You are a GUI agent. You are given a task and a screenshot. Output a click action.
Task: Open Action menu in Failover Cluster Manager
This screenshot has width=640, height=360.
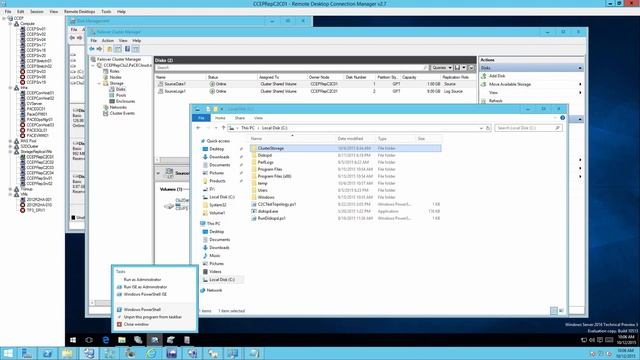[x=108, y=41]
